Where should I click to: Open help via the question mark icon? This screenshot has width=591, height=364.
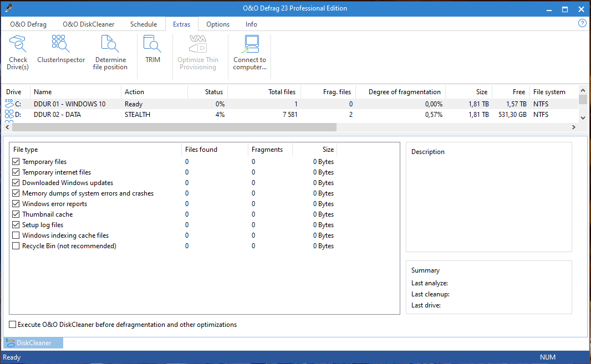click(582, 23)
